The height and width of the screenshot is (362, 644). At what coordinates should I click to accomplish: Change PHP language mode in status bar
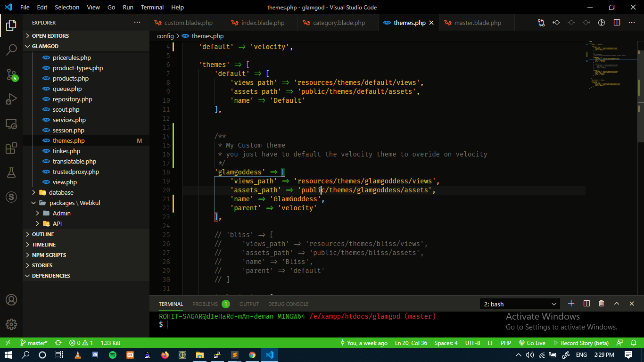(506, 343)
